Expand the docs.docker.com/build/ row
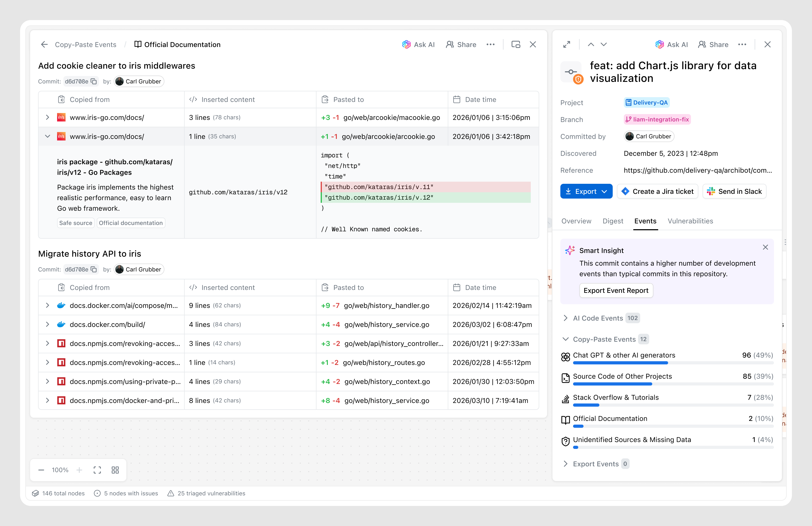812x526 pixels. pyautogui.click(x=47, y=325)
